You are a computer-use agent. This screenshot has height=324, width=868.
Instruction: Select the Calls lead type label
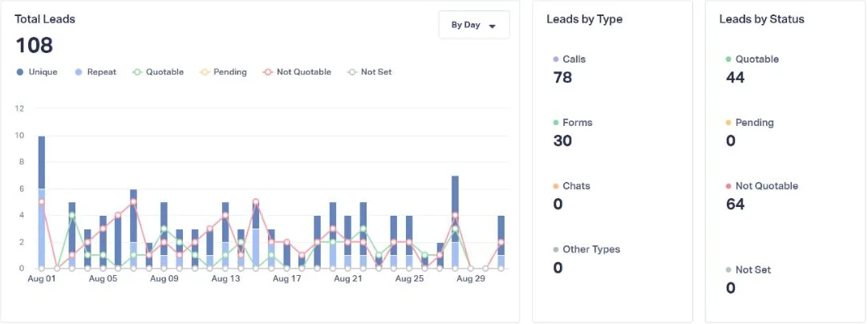(x=574, y=59)
